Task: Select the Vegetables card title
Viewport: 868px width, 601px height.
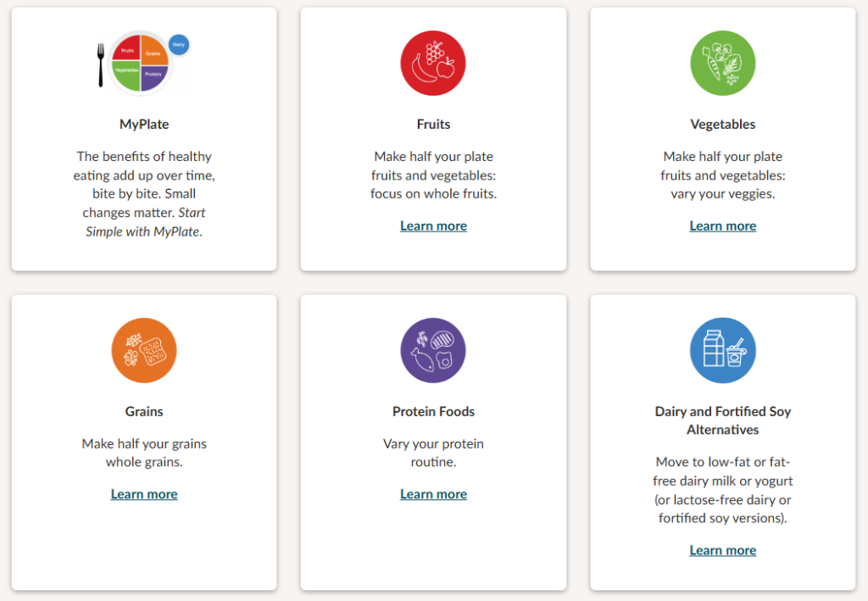Action: click(x=723, y=124)
